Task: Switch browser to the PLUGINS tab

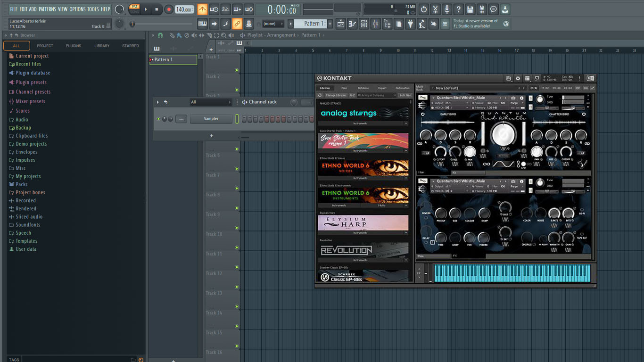Action: point(74,46)
